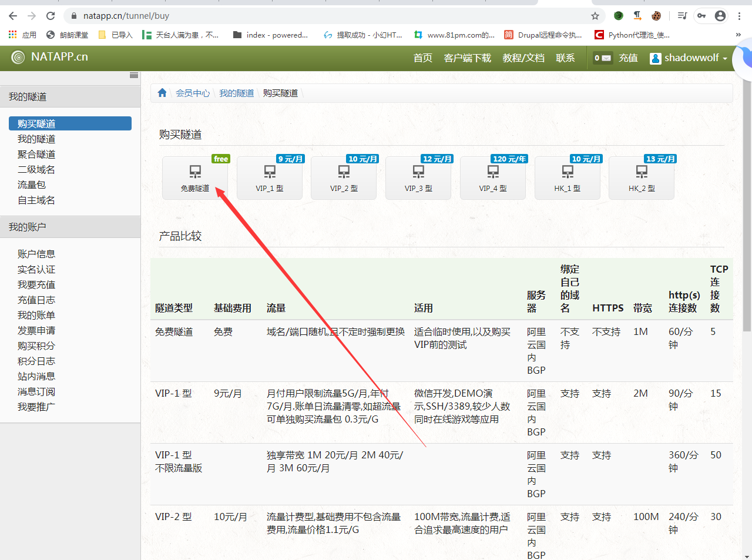Open the Chrome profile avatar icon
Image resolution: width=752 pixels, height=560 pixels.
tap(720, 16)
